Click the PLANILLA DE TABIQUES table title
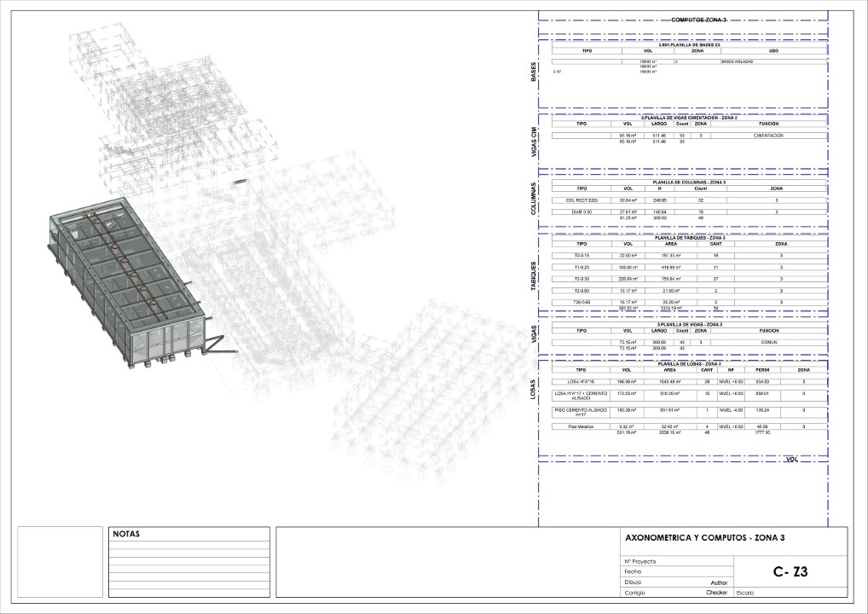Image resolution: width=868 pixels, height=614 pixels. tap(688, 238)
